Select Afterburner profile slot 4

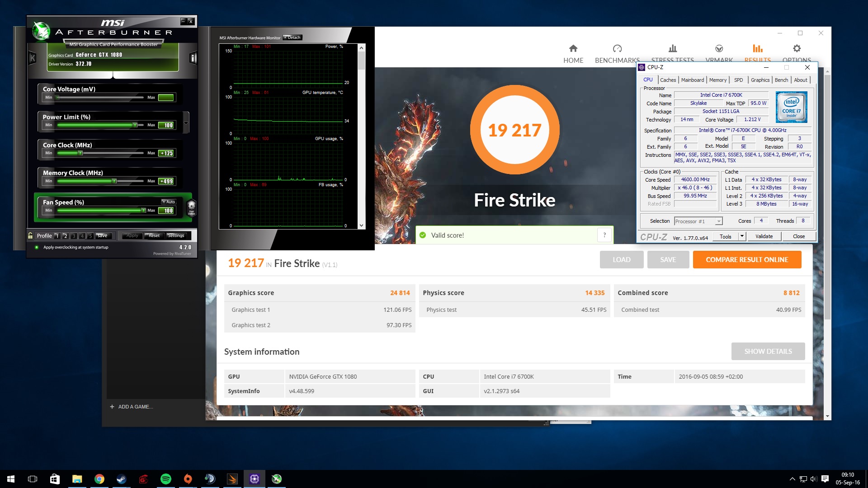click(x=82, y=235)
